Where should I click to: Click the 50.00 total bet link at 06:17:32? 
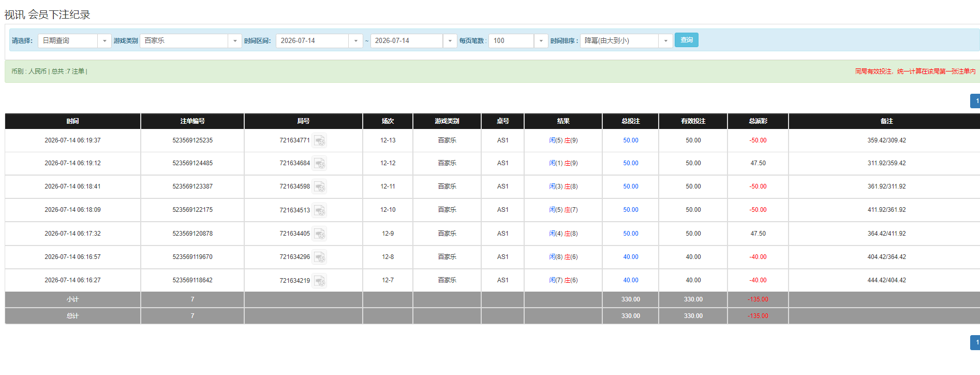pyautogui.click(x=630, y=234)
